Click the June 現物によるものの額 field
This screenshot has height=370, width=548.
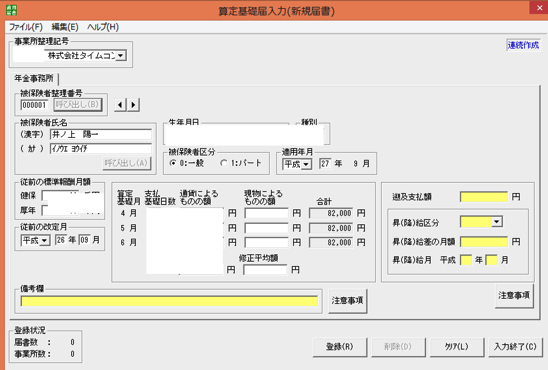click(266, 242)
